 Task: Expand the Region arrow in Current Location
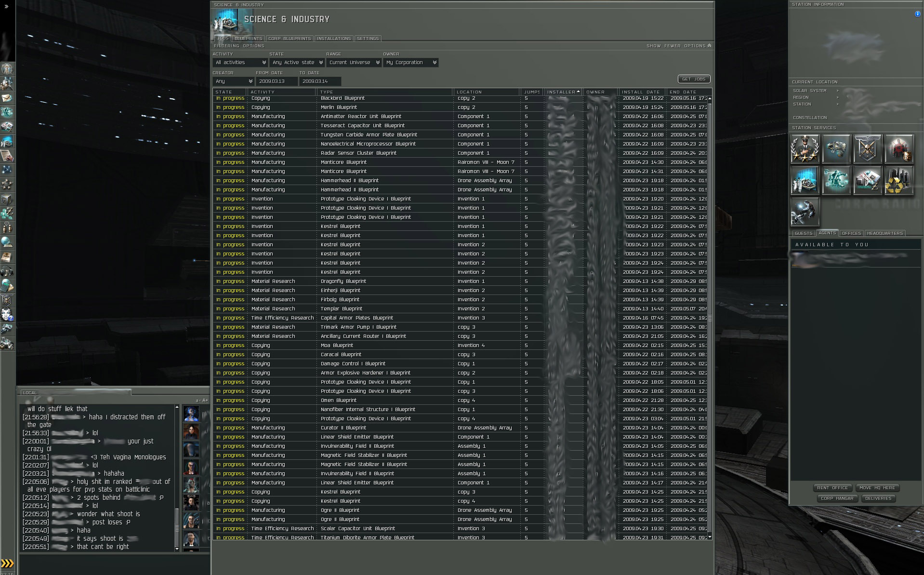click(x=837, y=97)
